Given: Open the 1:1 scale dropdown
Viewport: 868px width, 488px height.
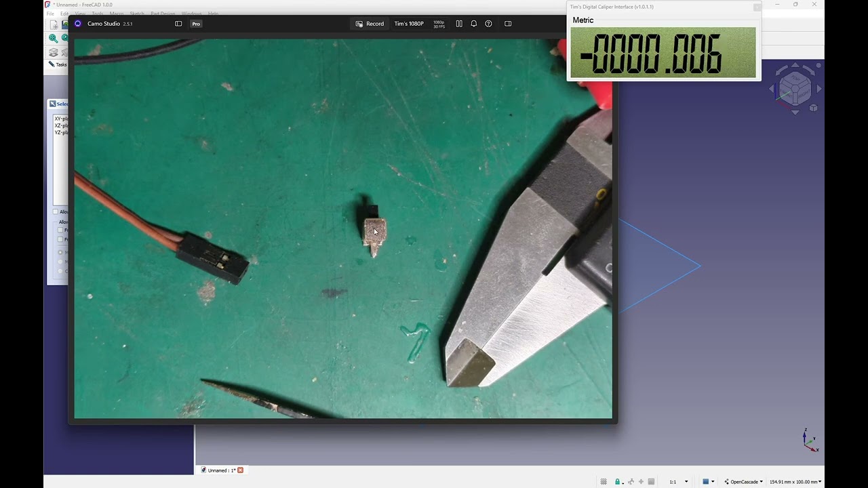Looking at the screenshot, I should click(679, 482).
